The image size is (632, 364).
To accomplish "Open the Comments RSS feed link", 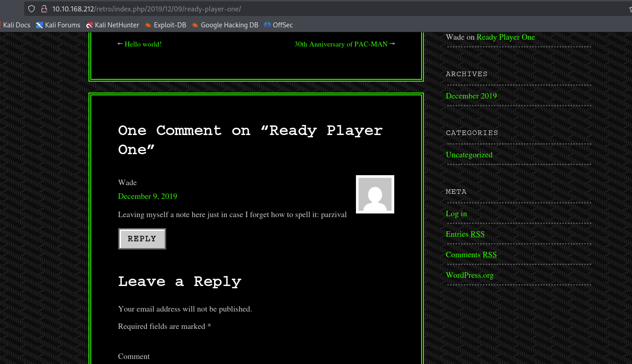I will pos(471,255).
